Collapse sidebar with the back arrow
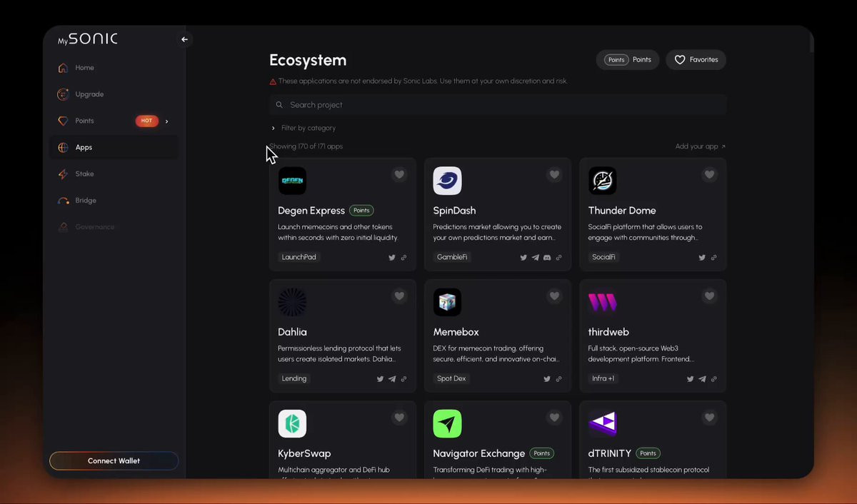This screenshot has width=857, height=504. point(184,39)
